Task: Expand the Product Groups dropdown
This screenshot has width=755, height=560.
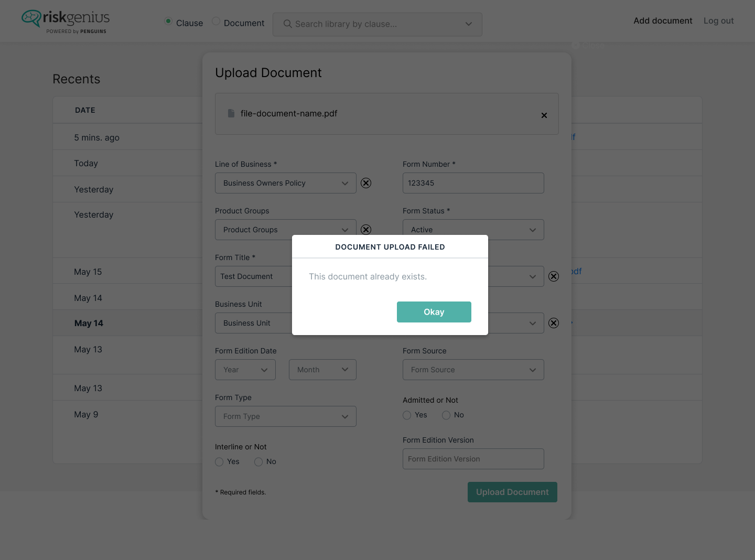Action: coord(286,230)
